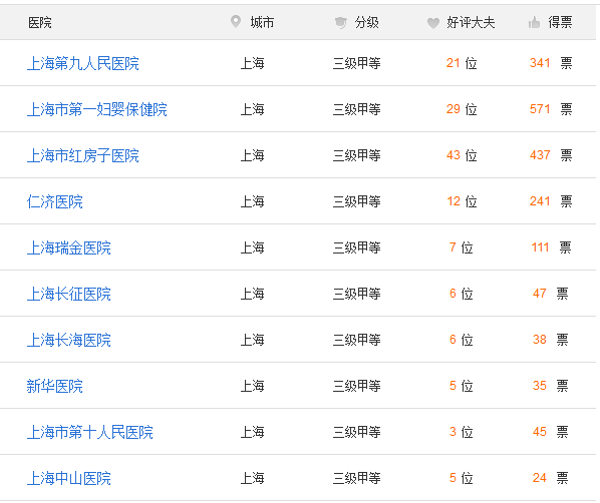Click 上海 city cell in 上海中山医院 row
This screenshot has height=503, width=600.
pos(253,478)
